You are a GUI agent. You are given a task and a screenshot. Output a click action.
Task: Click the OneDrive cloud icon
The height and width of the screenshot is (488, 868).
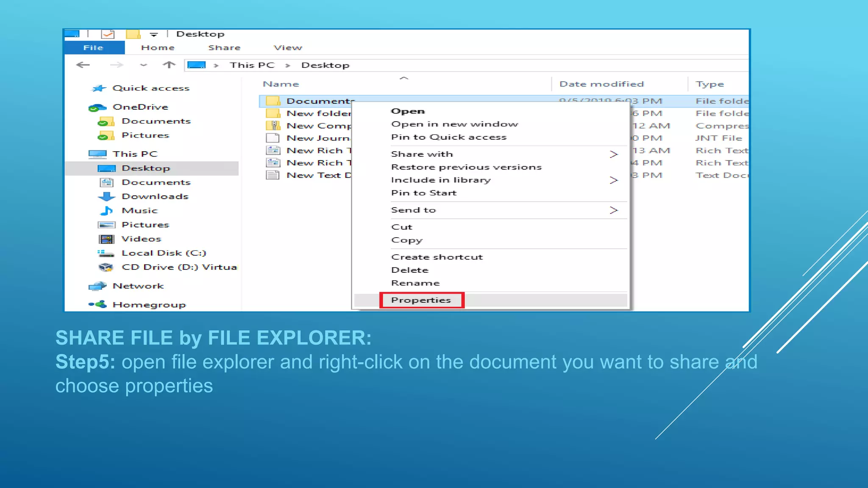(x=97, y=107)
